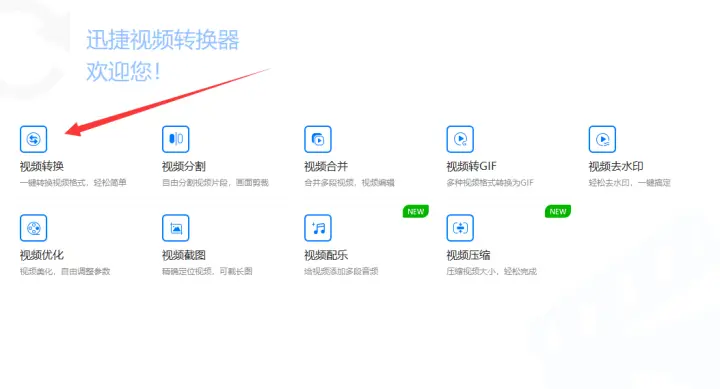Image resolution: width=720 pixels, height=389 pixels.
Task: Click the 视频压缩 label
Action: click(468, 255)
